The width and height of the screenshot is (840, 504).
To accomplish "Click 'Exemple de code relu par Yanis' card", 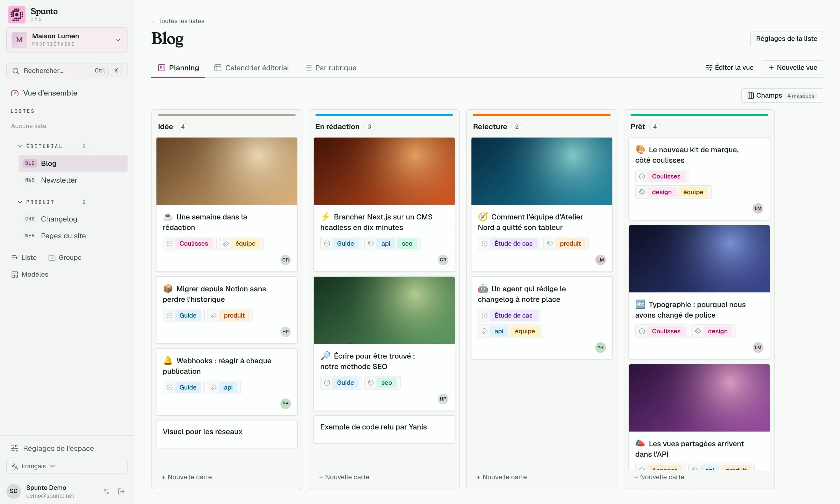I will click(x=384, y=430).
